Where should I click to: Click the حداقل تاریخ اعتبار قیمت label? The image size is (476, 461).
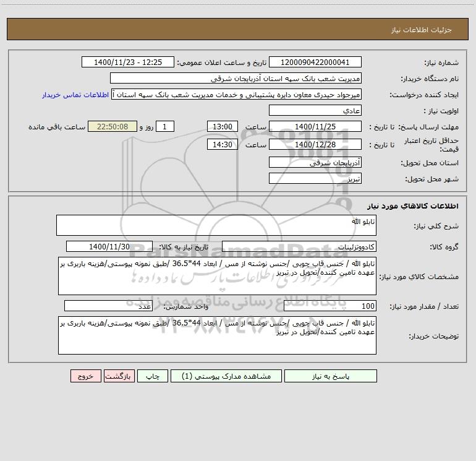pos(431,145)
